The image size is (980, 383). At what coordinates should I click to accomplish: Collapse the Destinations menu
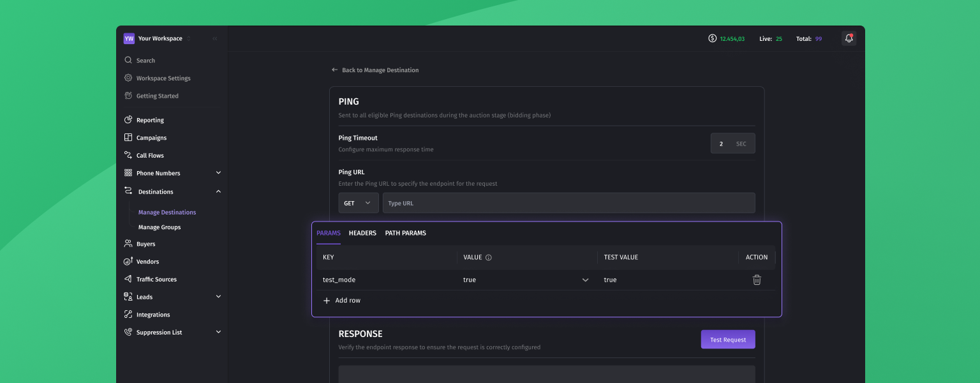pyautogui.click(x=218, y=191)
